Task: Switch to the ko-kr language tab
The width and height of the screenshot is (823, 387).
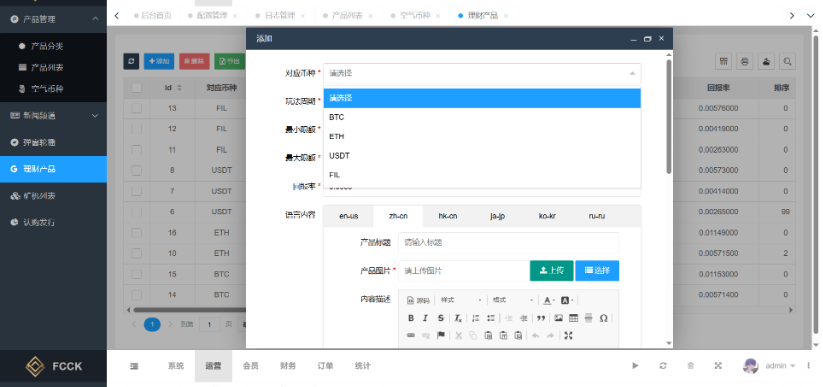Action: (x=547, y=216)
